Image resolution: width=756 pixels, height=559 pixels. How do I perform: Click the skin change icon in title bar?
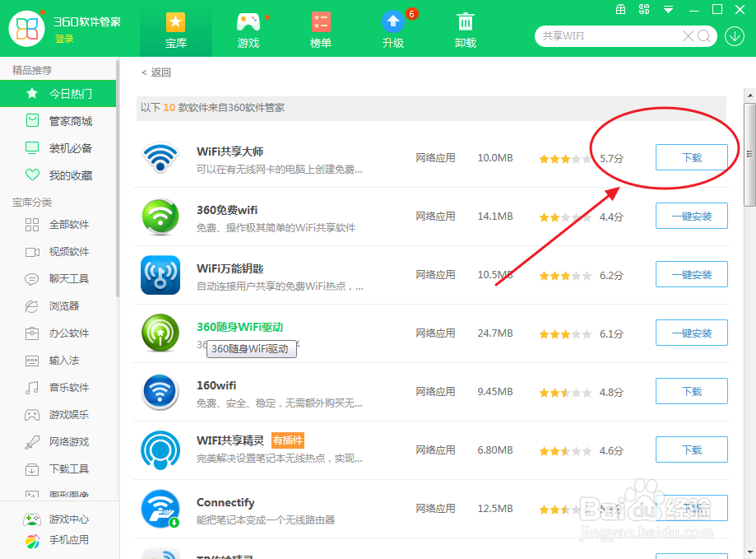[x=644, y=9]
